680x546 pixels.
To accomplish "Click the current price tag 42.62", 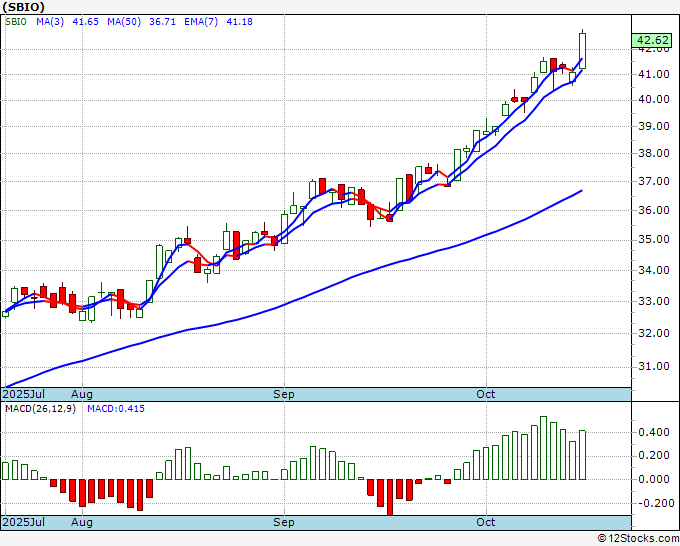I will coord(653,40).
